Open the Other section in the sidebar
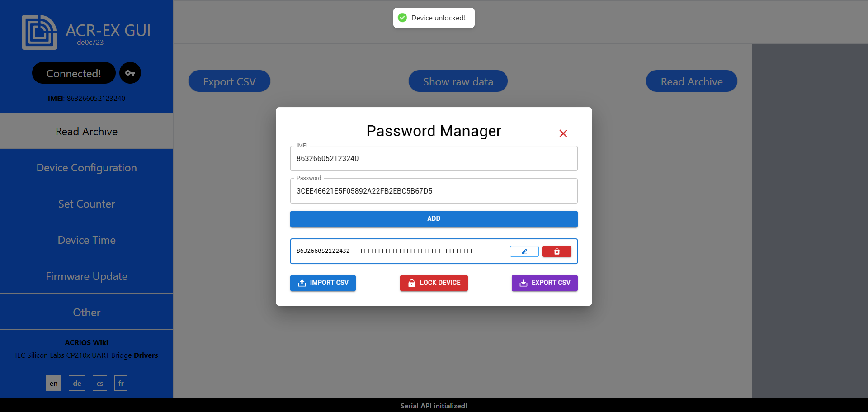The width and height of the screenshot is (868, 412). click(86, 312)
